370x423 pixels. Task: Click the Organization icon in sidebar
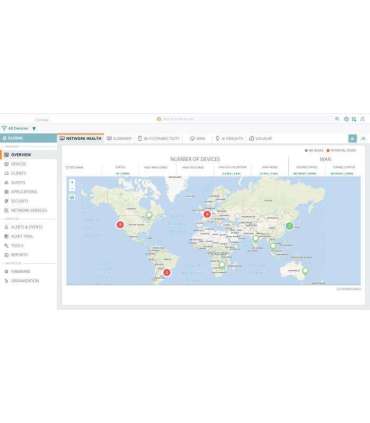6,281
